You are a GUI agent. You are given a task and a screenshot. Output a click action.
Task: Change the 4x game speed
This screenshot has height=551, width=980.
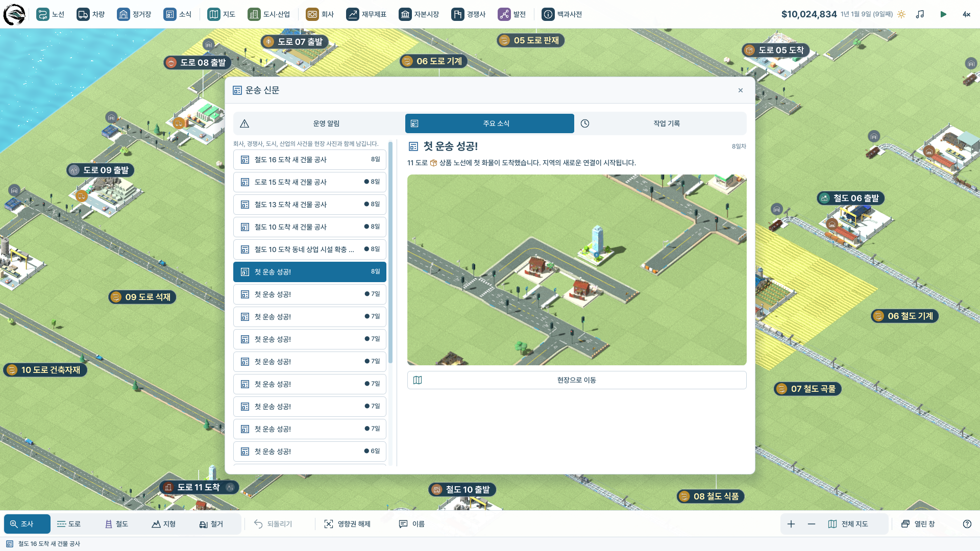tap(966, 14)
